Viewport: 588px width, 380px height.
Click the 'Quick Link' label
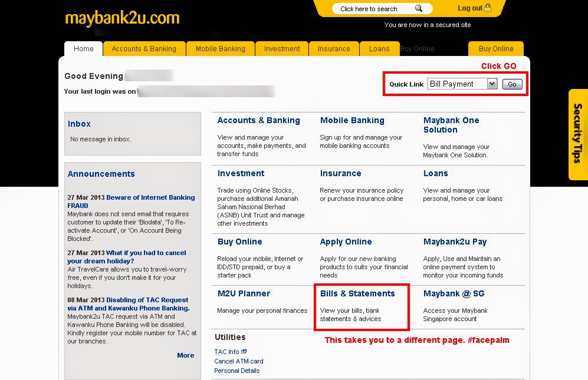pos(406,84)
